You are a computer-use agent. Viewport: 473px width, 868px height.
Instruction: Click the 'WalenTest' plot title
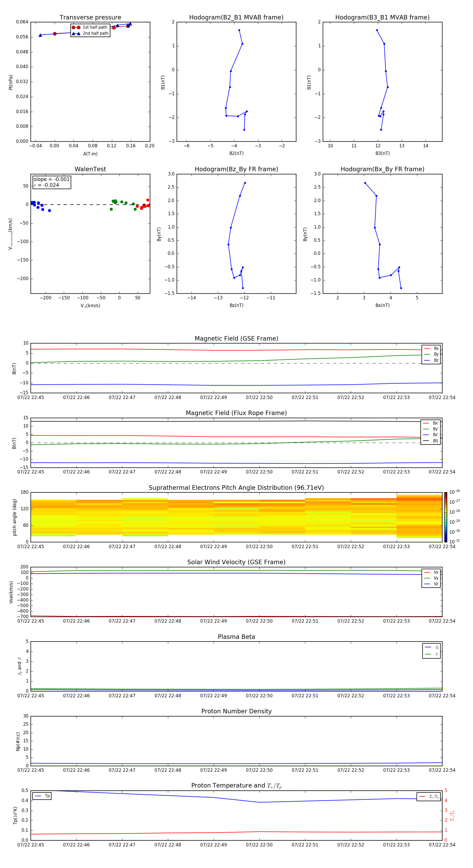(x=90, y=169)
